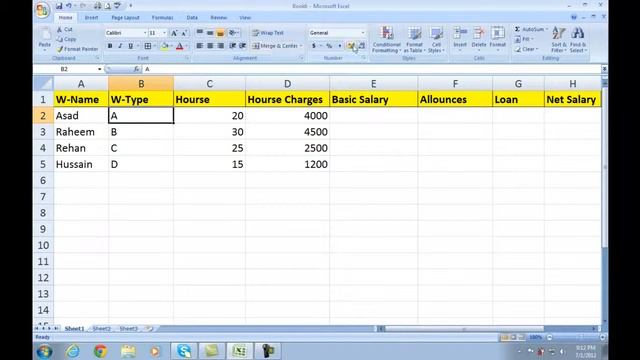Viewport: 640px width, 360px height.
Task: Increase font size with Grow Font icon
Action: 174,33
